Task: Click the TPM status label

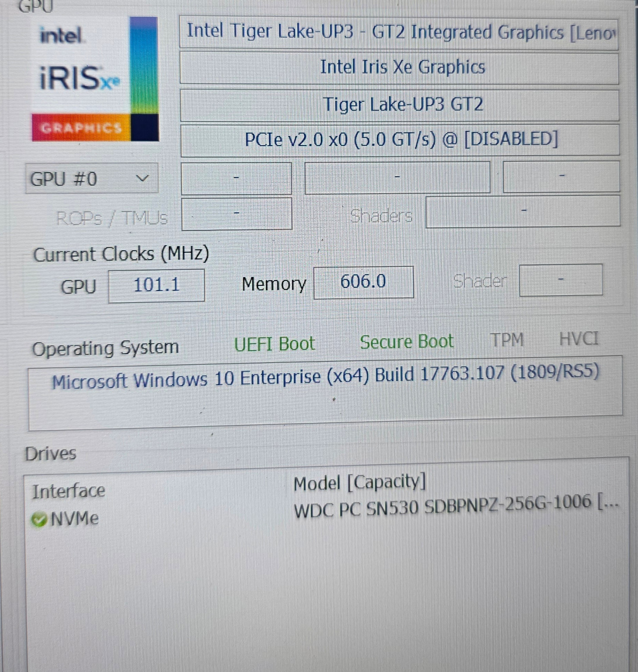Action: click(x=507, y=340)
